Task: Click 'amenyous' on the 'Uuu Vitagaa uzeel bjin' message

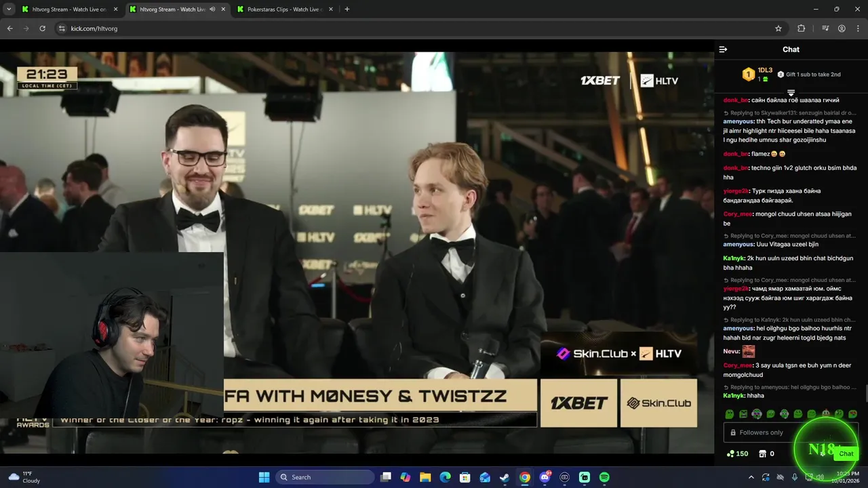Action: coord(738,244)
